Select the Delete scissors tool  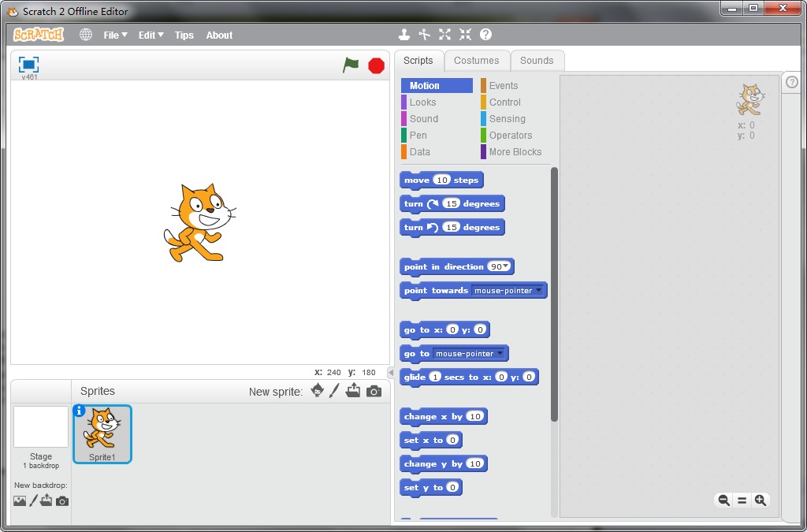[x=424, y=35]
